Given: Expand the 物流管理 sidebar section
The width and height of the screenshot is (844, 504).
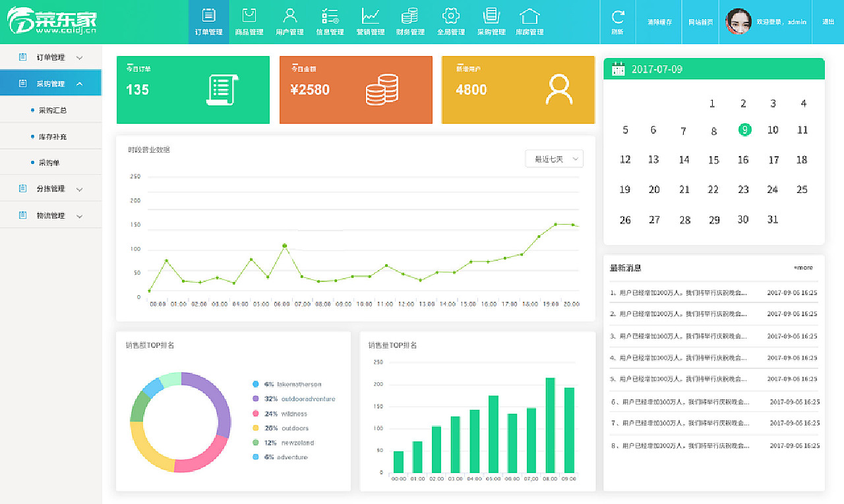Looking at the screenshot, I should tap(51, 215).
